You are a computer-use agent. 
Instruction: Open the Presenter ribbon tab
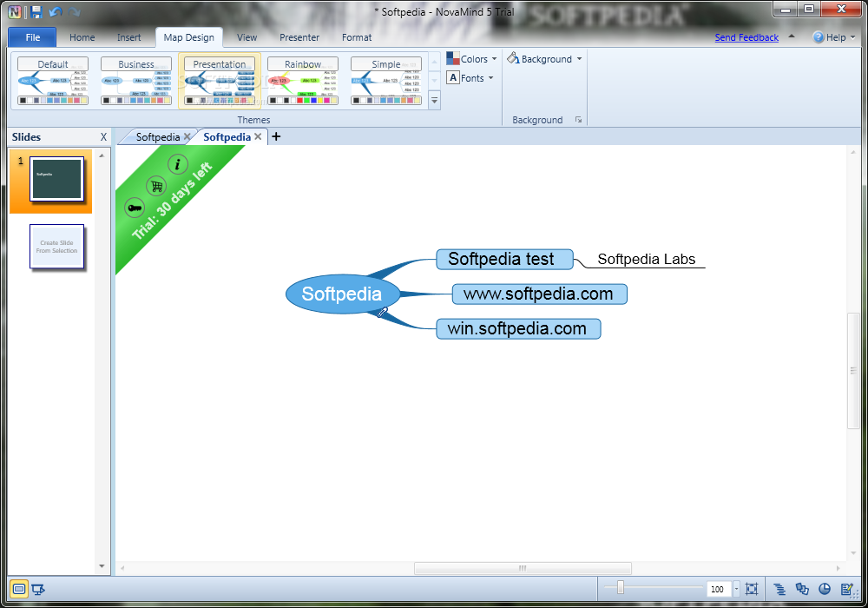299,37
